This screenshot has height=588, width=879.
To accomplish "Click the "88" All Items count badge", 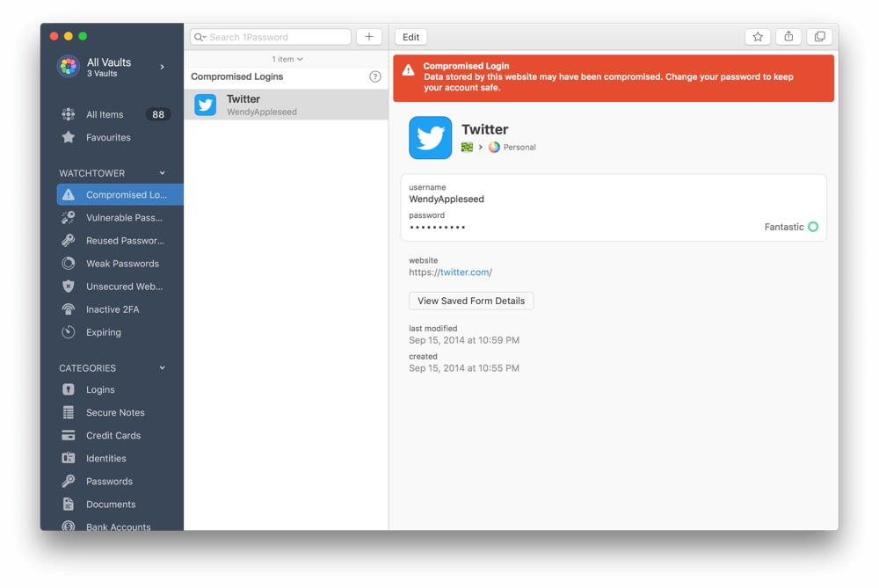I will tap(158, 114).
